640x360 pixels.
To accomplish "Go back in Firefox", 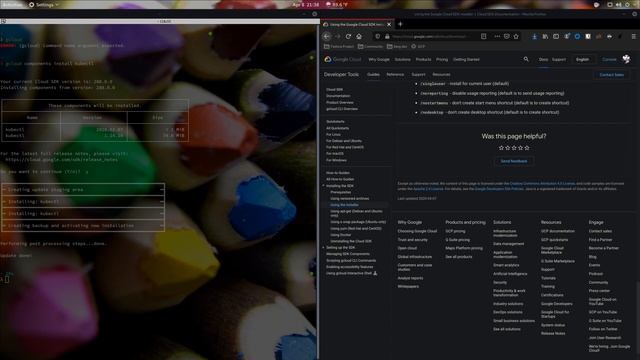I will pyautogui.click(x=327, y=36).
